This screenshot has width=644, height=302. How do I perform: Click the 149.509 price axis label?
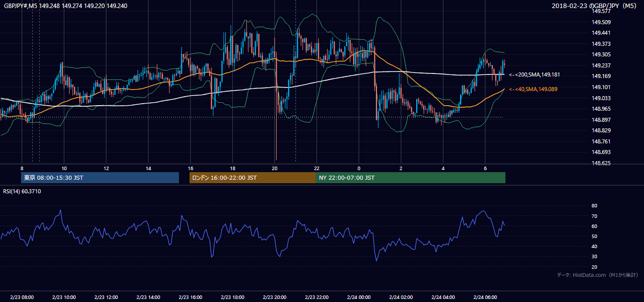(601, 22)
